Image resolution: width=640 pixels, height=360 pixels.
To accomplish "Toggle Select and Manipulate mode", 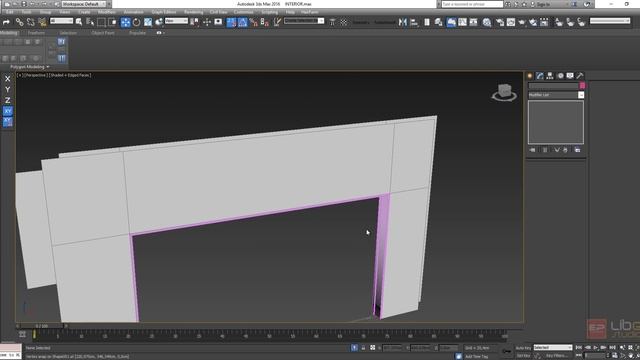I will click(x=207, y=22).
